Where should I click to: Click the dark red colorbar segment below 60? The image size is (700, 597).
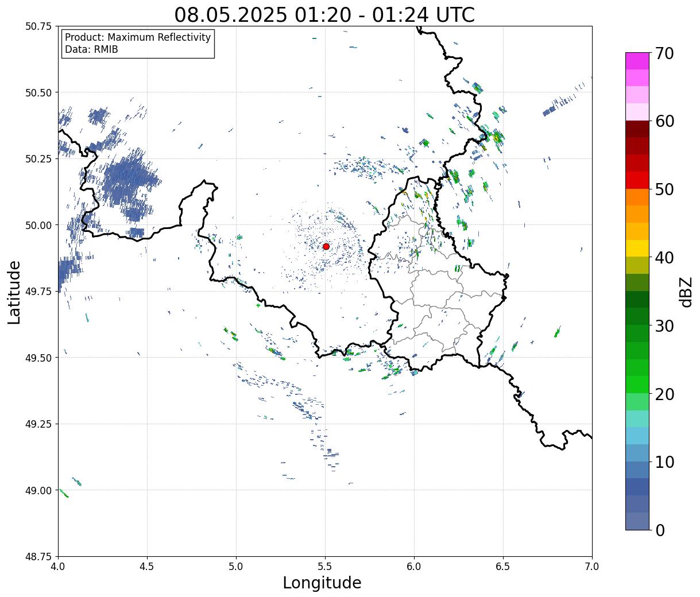tap(637, 129)
